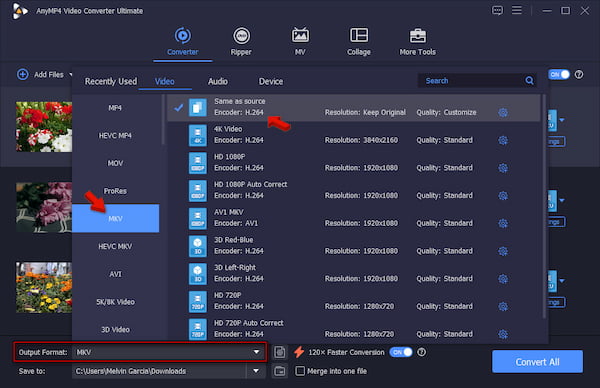The height and width of the screenshot is (388, 600).
Task: Expand second video's format dropdown arrow
Action: [562, 201]
